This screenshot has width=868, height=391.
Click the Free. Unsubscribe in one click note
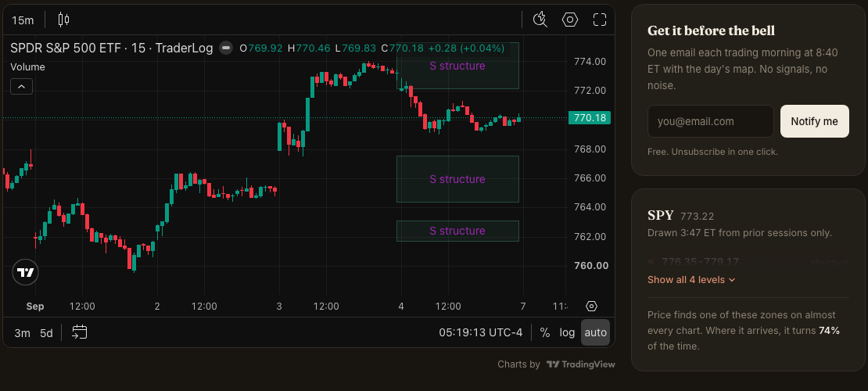712,151
